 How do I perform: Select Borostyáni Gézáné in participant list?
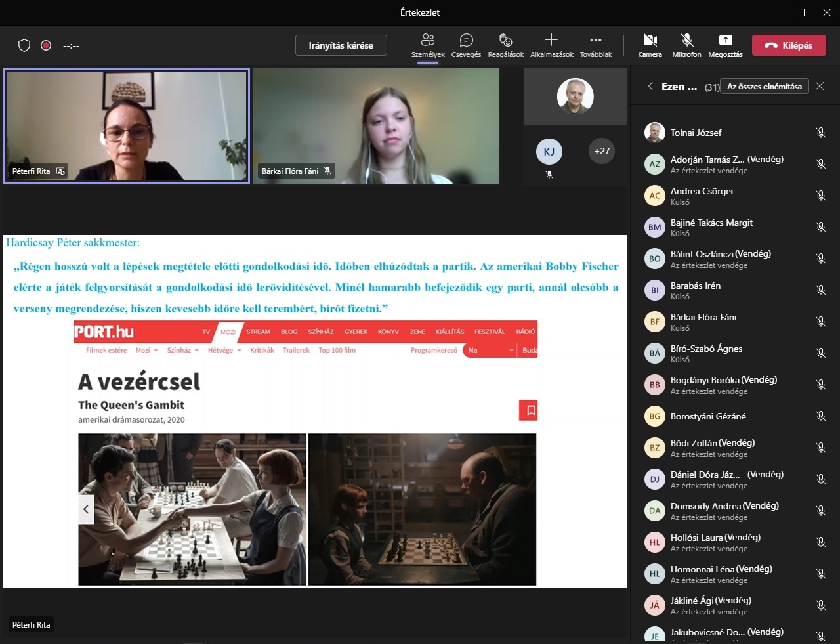click(735, 416)
